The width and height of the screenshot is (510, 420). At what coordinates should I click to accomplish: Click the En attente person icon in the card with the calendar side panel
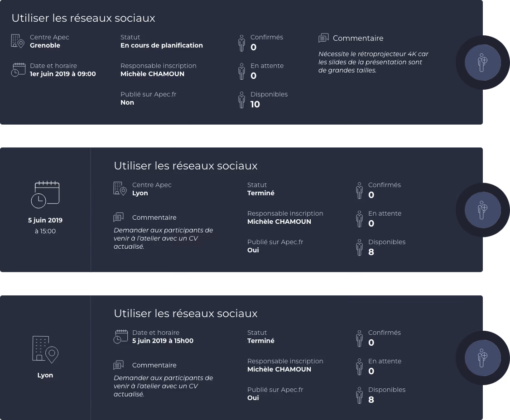coord(359,219)
